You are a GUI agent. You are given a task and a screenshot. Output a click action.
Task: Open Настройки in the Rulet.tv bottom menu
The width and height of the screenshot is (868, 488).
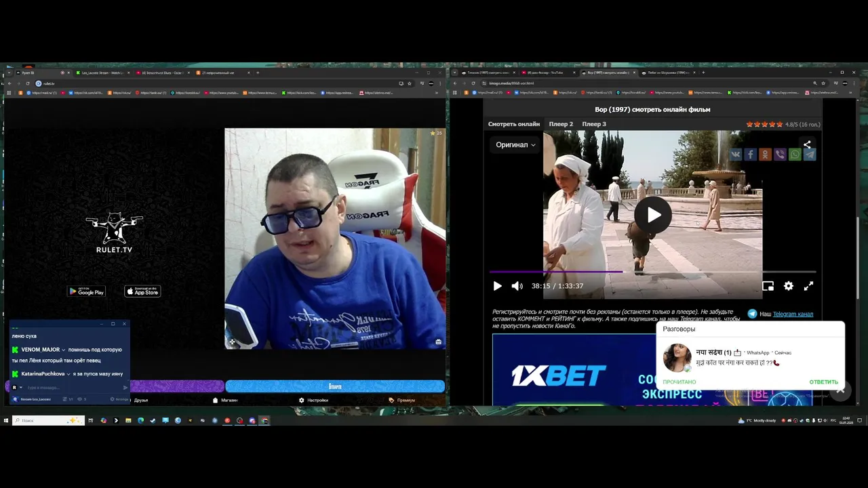(313, 400)
